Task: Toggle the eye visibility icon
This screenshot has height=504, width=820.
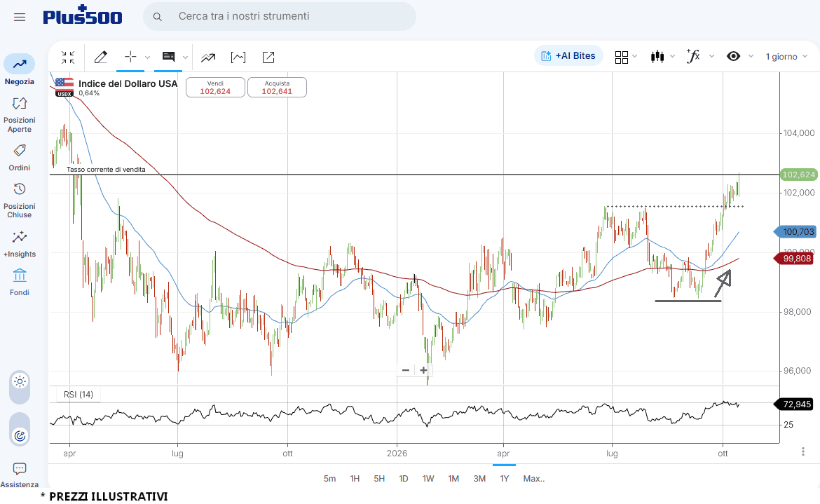Action: click(734, 56)
